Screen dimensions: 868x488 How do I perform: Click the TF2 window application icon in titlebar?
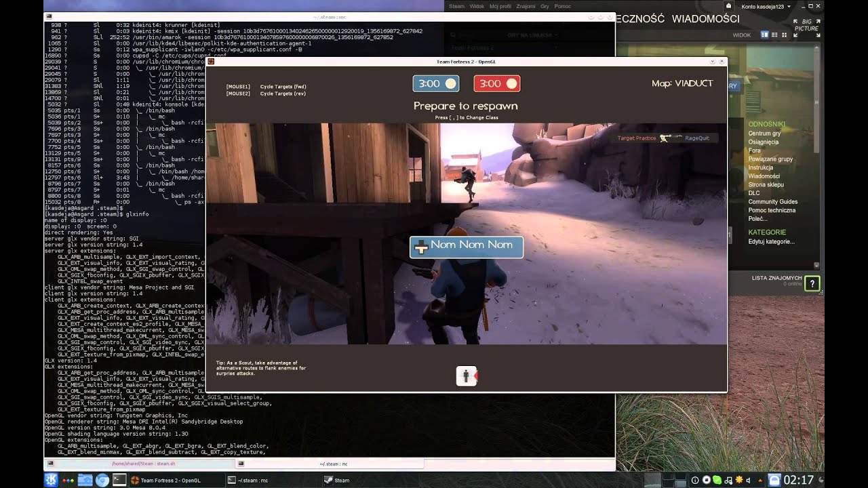click(x=211, y=62)
